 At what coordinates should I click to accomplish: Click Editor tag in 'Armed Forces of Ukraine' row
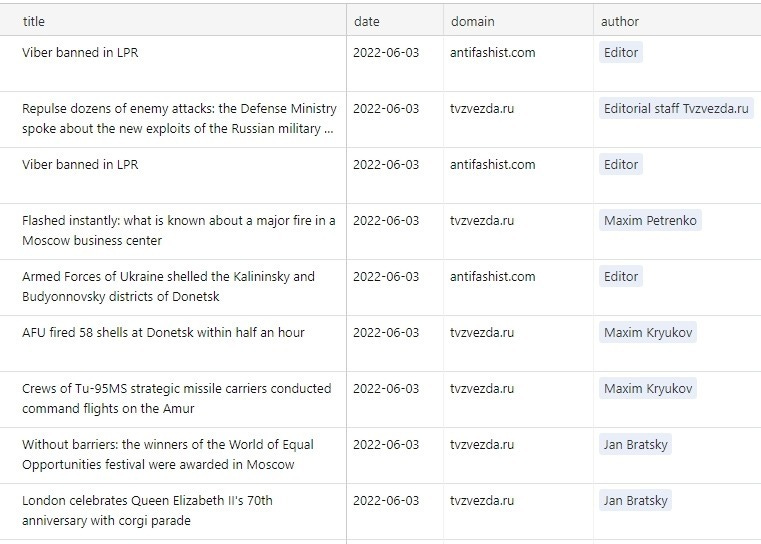click(x=621, y=277)
